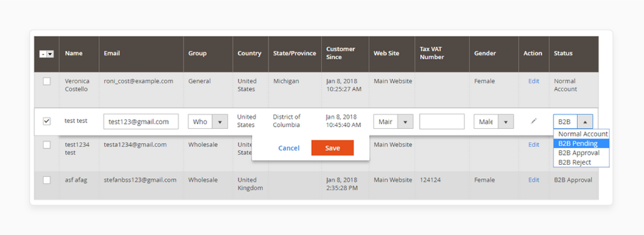This screenshot has height=235, width=644.
Task: Open the Web Site dropdown showing Mair
Action: pyautogui.click(x=393, y=122)
